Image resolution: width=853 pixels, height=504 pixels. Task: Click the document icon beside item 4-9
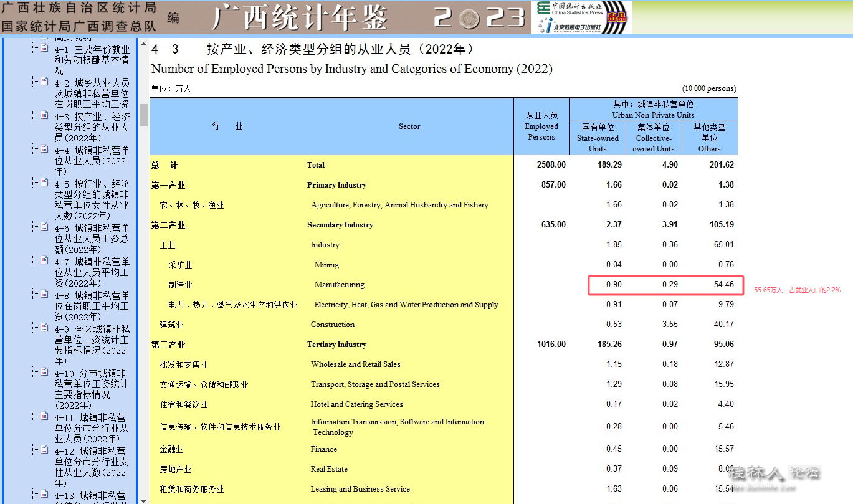tap(44, 328)
